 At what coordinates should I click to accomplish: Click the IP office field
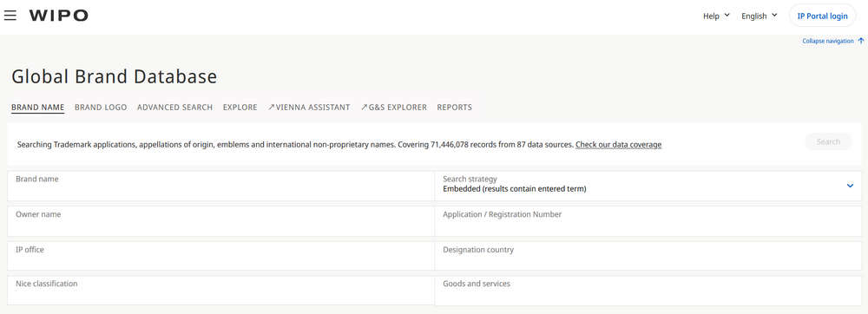click(x=220, y=255)
